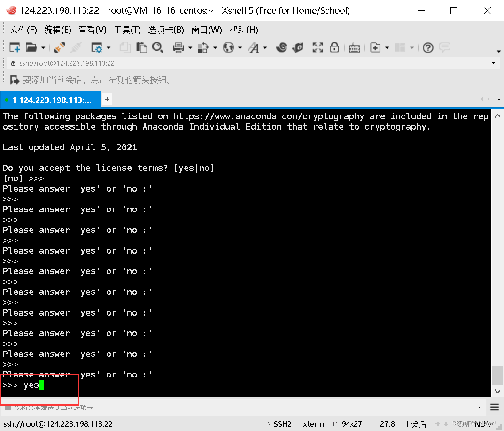Viewport: 504px width, 431px height.
Task: Click the grayed speech bubble icon
Action: click(445, 47)
